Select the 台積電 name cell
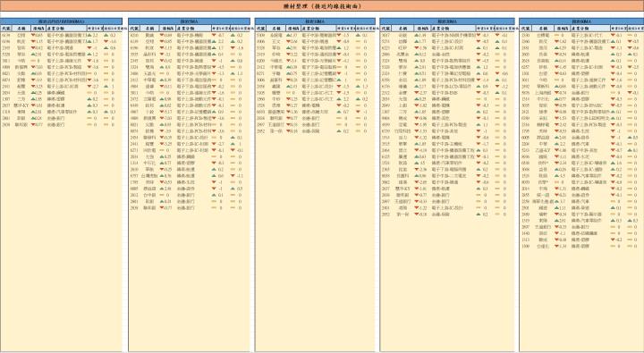Screen dimensions: 644x353 pos(543,36)
